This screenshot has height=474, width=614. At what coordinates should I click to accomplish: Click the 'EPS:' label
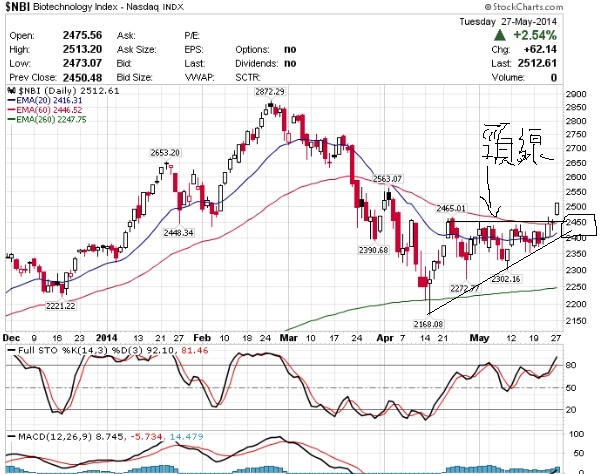(193, 50)
